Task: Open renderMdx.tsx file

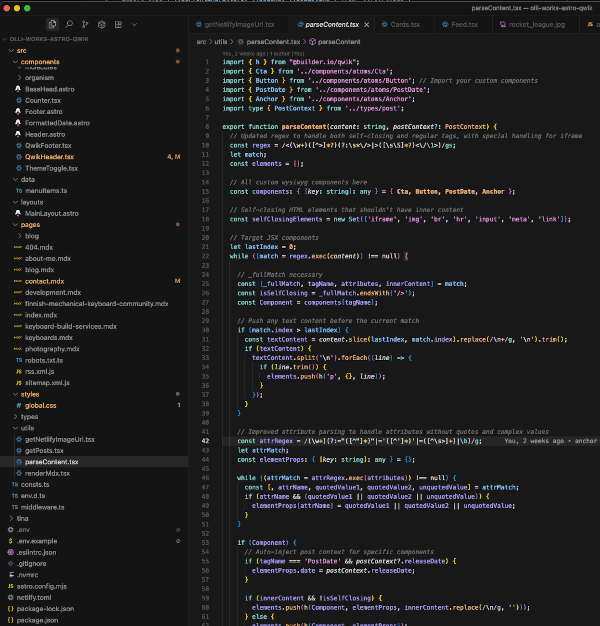Action: [x=47, y=473]
